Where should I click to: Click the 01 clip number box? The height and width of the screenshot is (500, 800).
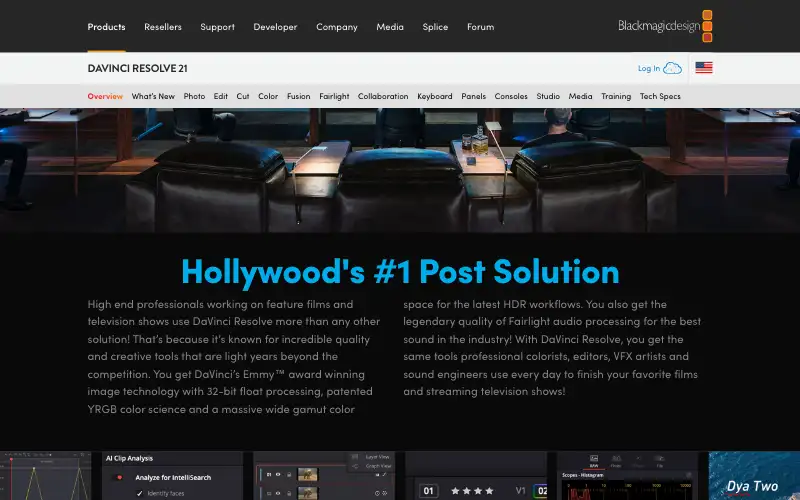click(429, 491)
